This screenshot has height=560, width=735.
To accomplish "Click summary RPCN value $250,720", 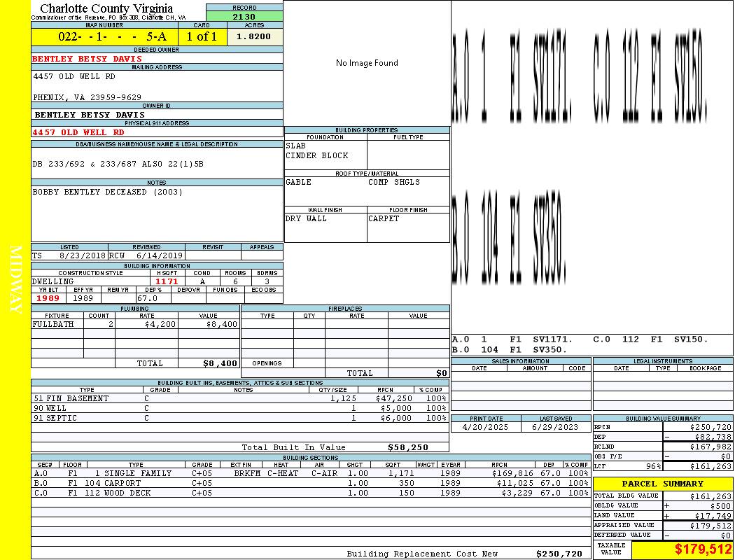I will click(710, 428).
